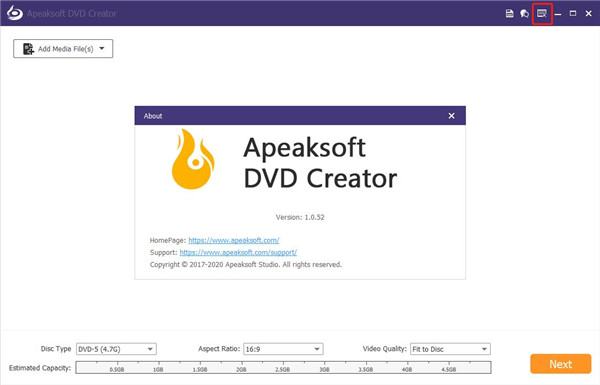This screenshot has height=385, width=600.
Task: Maximize the DVD Creator window
Action: (x=573, y=14)
